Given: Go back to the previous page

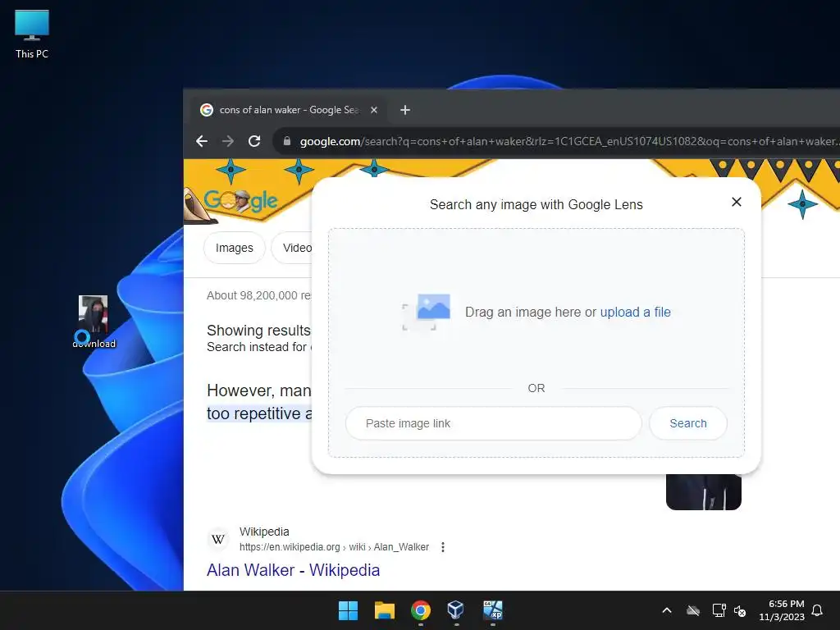Looking at the screenshot, I should pyautogui.click(x=202, y=141).
